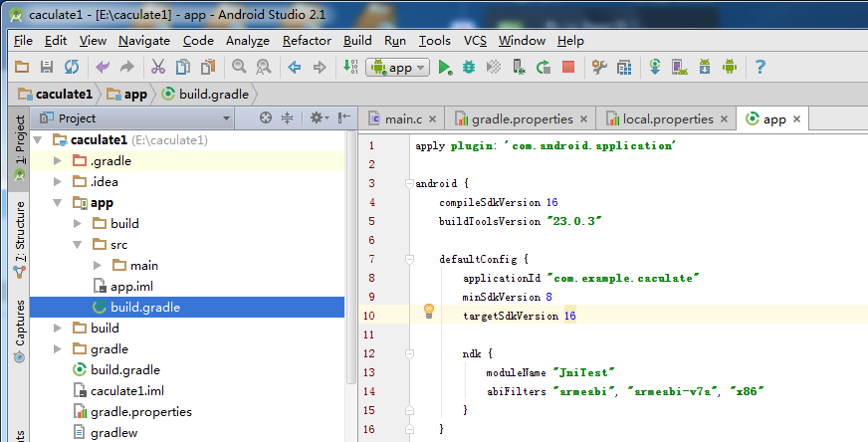Open the Navigate menu

[144, 41]
